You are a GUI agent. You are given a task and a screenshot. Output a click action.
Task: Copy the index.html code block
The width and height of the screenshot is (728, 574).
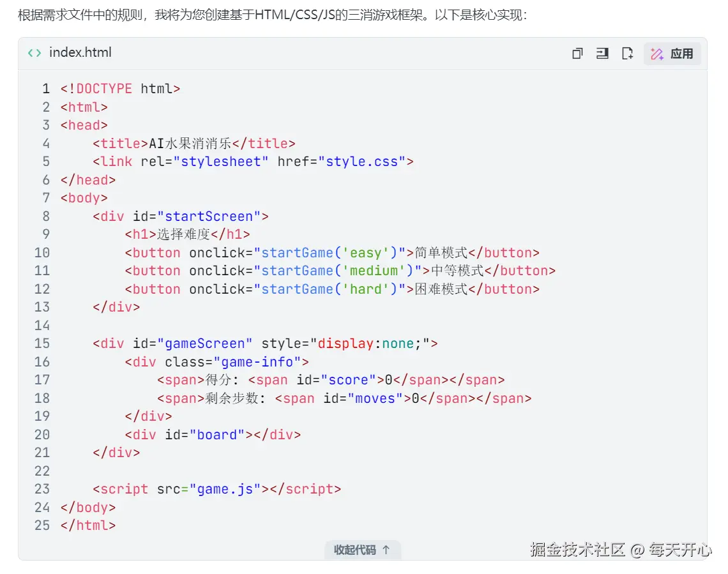click(x=577, y=54)
